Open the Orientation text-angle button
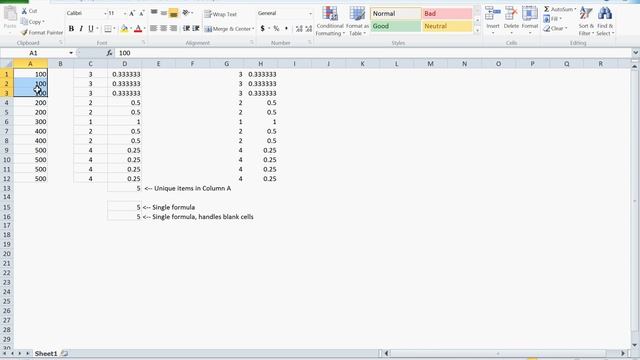The image size is (640, 360). click(x=187, y=13)
